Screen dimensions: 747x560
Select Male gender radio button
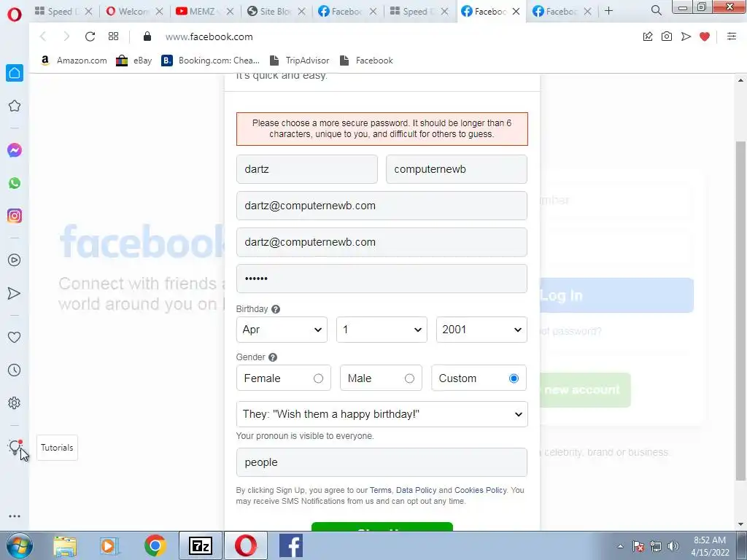pos(409,378)
